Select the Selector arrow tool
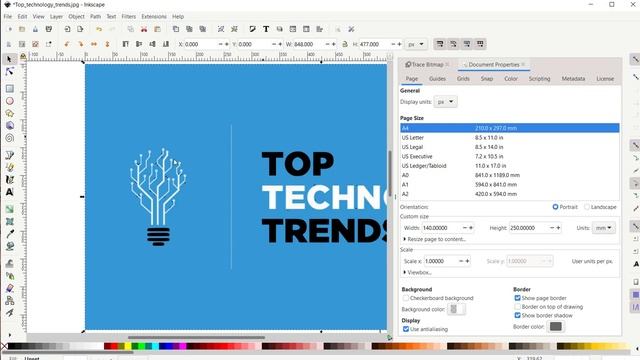 pyautogui.click(x=9, y=59)
